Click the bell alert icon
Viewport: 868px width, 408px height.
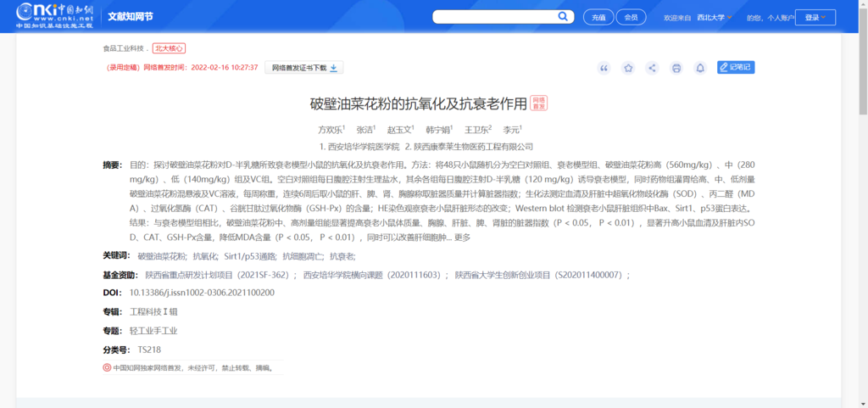pyautogui.click(x=700, y=68)
